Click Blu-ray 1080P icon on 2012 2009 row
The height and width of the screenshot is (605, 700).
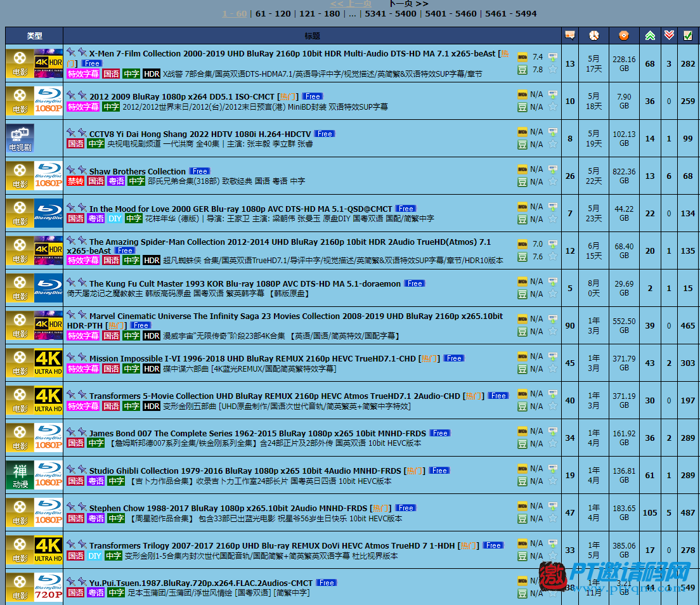[x=48, y=101]
